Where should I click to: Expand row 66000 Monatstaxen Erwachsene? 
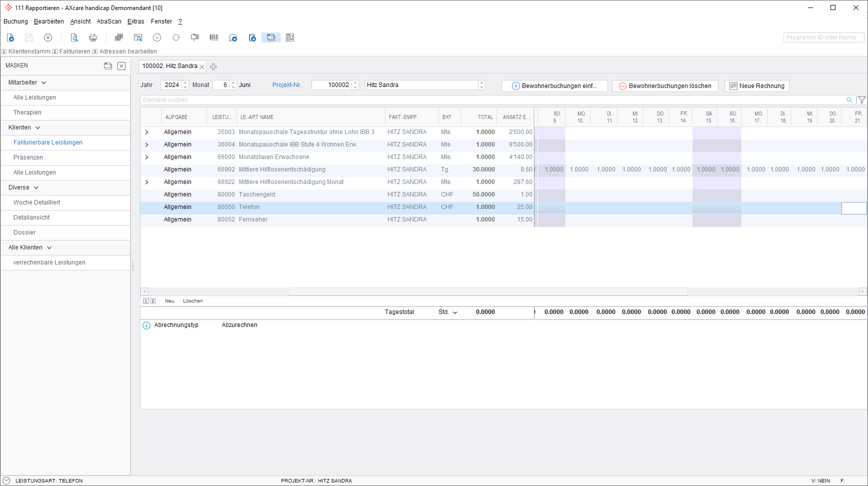(146, 157)
